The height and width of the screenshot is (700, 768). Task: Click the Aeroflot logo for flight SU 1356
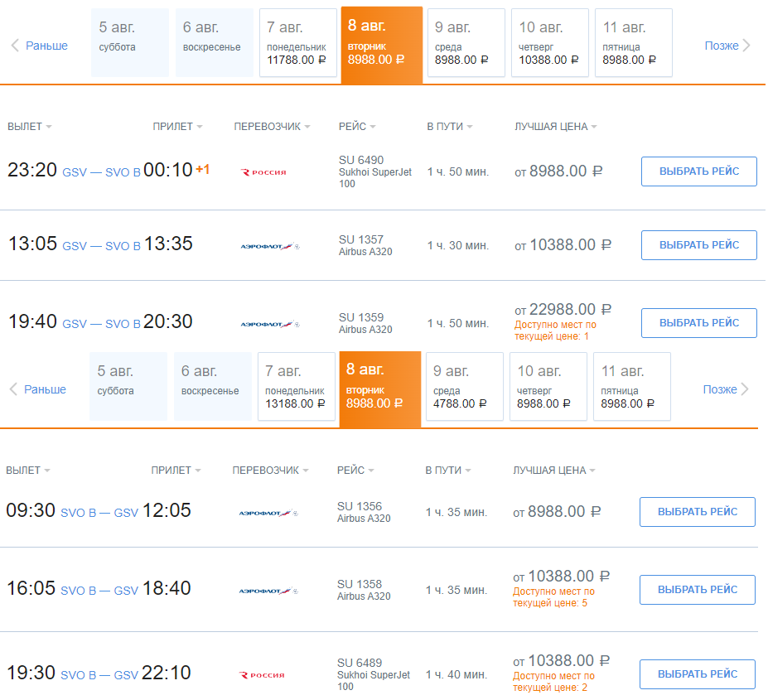pyautogui.click(x=268, y=514)
